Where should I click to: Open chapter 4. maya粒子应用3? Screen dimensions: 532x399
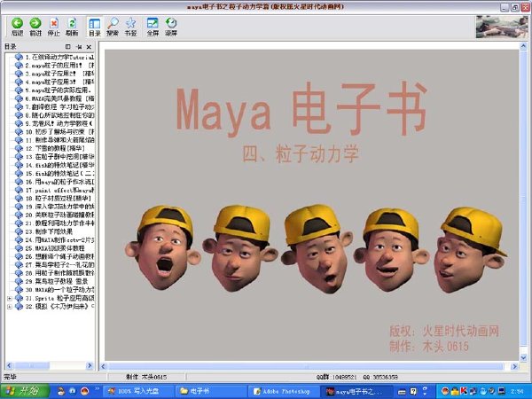click(59, 82)
